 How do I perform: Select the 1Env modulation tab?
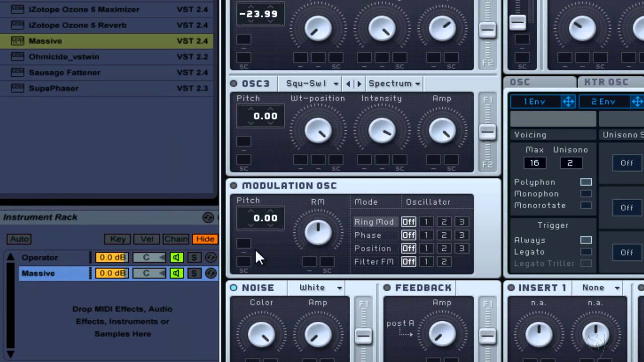535,102
